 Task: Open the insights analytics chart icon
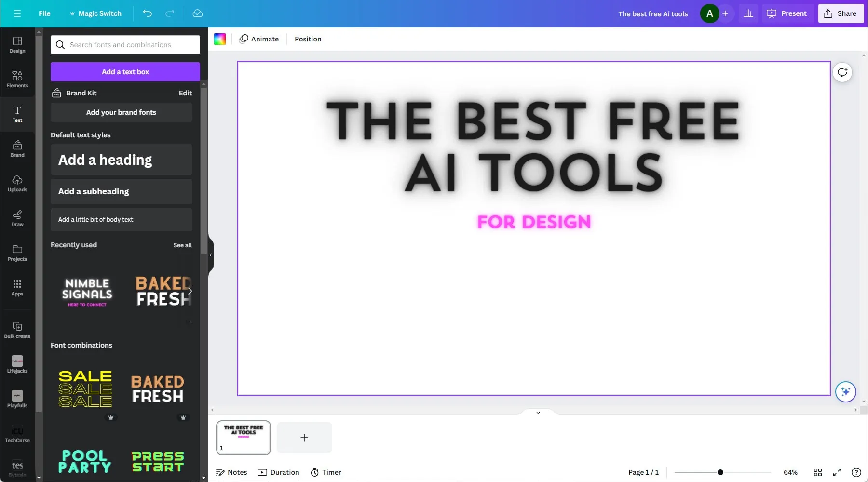pyautogui.click(x=748, y=13)
